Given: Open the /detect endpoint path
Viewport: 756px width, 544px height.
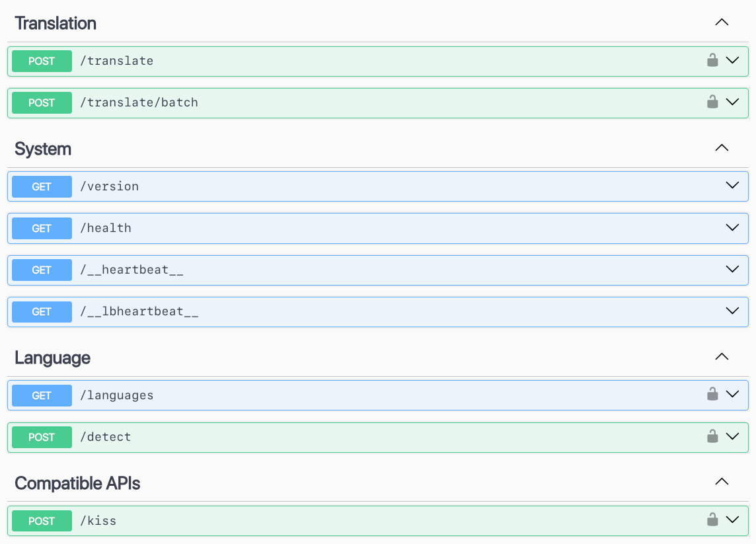Looking at the screenshot, I should (106, 437).
